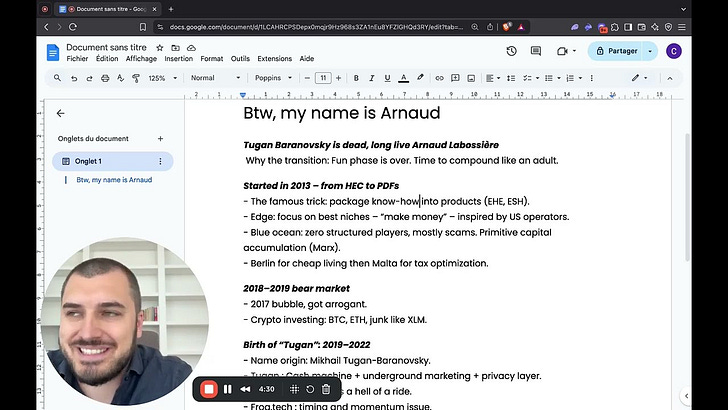Delete recording with trash icon

[x=325, y=389]
